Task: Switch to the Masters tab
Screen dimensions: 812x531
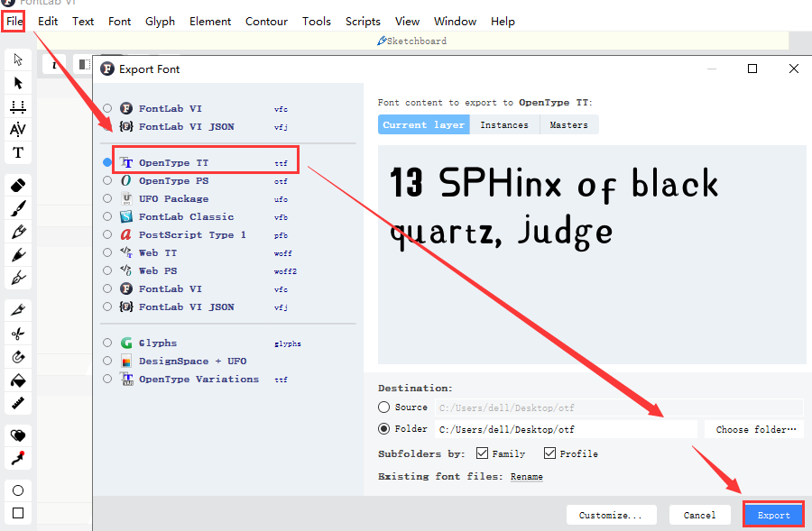Action: point(569,124)
